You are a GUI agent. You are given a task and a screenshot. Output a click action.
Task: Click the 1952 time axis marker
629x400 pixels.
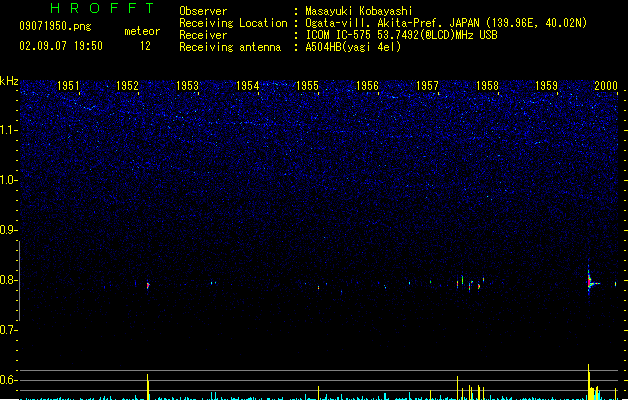coord(127,86)
